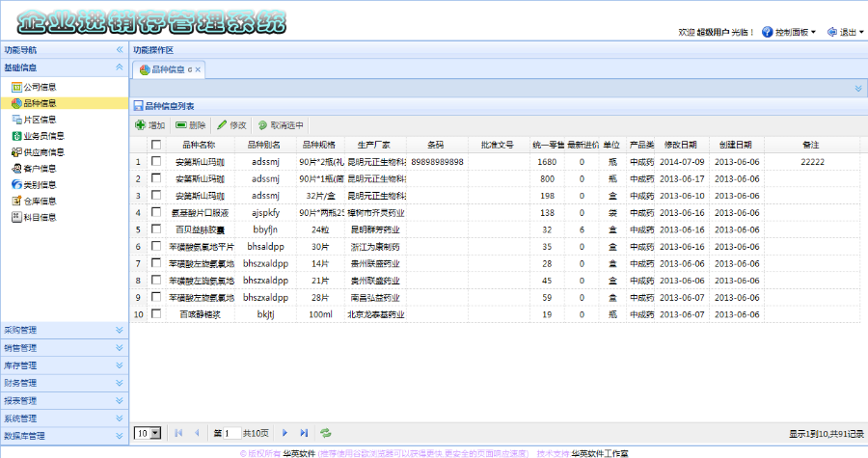Screen dimensions: 868x458
Task: Click the barcode cell 89898989898
Action: [437, 162]
